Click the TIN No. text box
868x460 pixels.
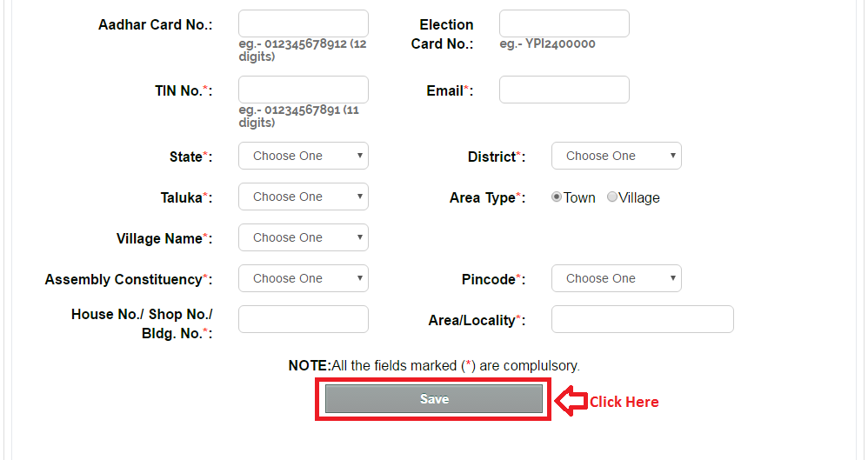point(303,90)
